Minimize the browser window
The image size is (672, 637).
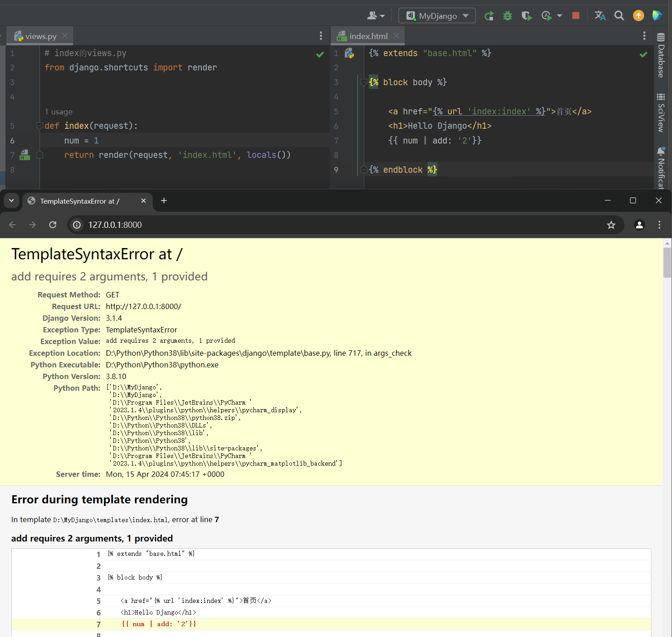(607, 201)
